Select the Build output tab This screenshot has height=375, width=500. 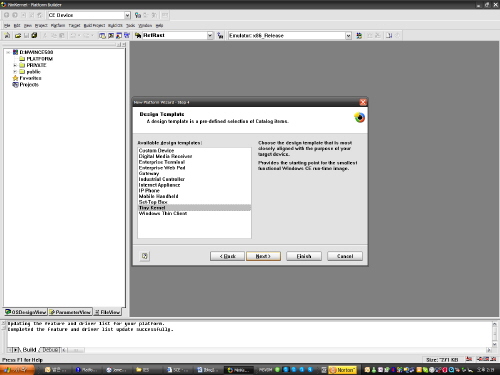(29, 350)
